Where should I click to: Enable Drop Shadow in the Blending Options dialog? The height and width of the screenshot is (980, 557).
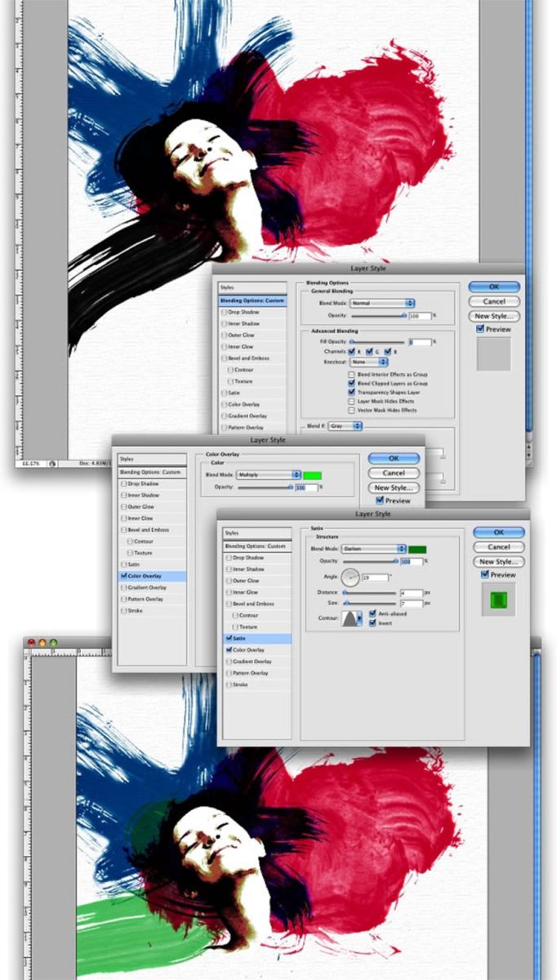tap(223, 312)
